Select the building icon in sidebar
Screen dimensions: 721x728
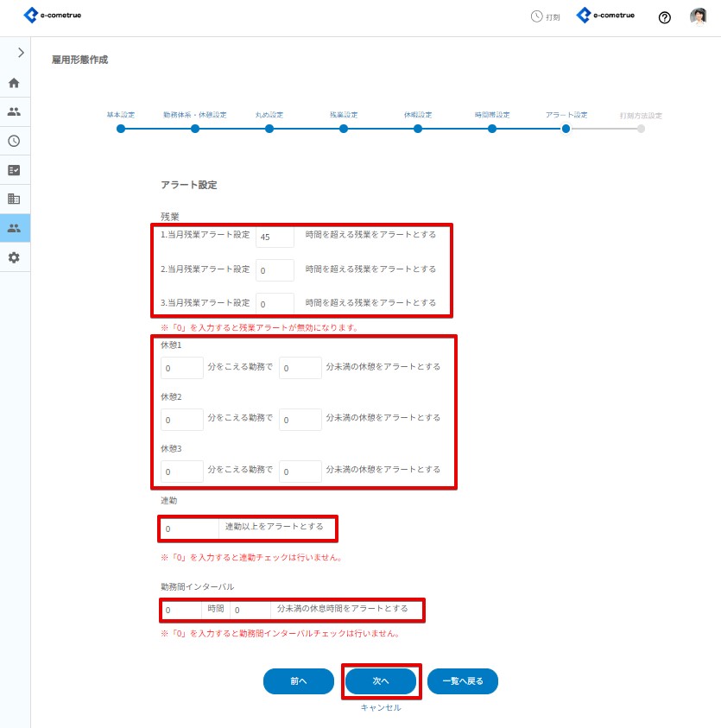14,199
